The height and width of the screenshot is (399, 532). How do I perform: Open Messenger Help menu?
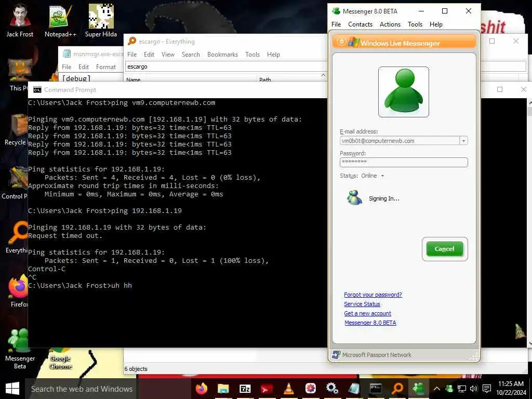pos(436,24)
